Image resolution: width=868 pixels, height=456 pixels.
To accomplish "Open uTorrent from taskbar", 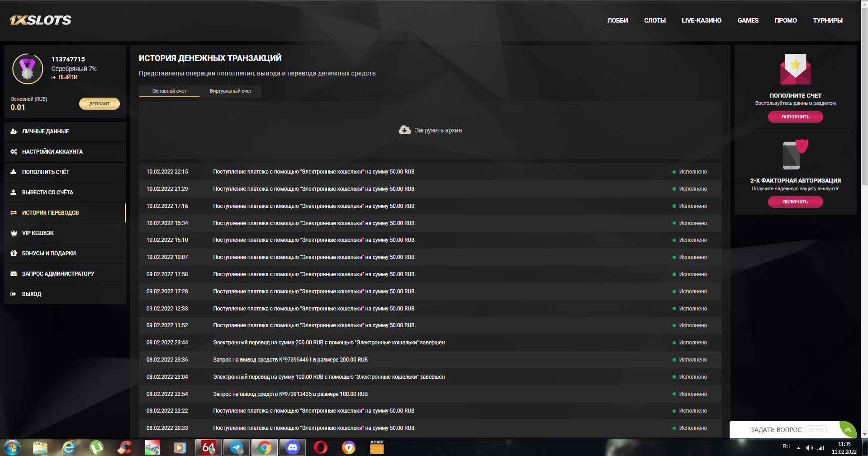I will point(96,448).
